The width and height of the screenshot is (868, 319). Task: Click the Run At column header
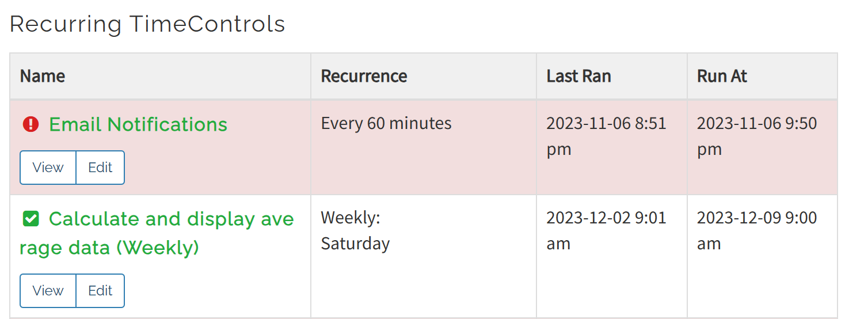point(722,76)
